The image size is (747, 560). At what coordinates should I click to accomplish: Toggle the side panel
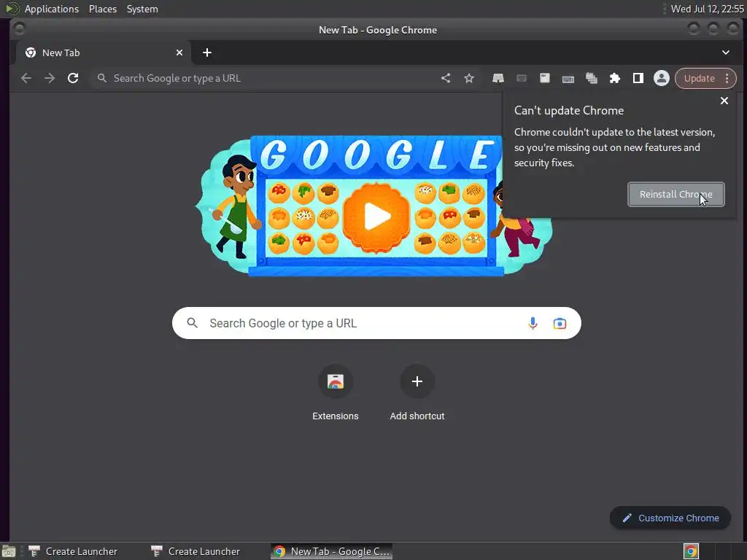click(638, 78)
